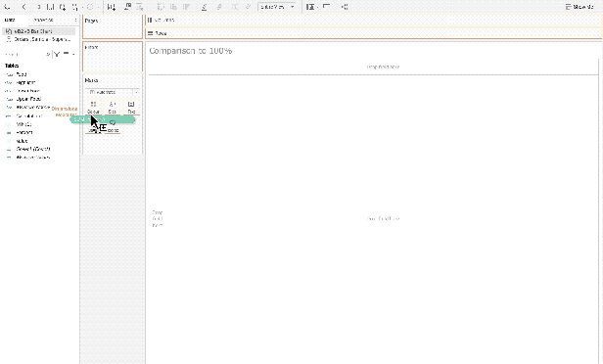603x364 pixels.
Task: Click the Sort Descending icon
Action: (x=187, y=7)
